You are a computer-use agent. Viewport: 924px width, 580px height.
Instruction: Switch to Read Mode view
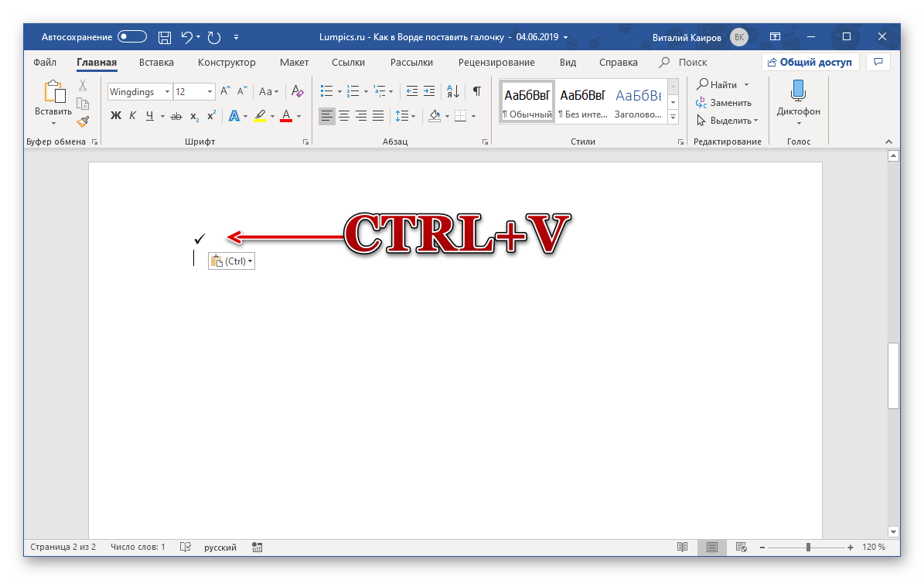click(683, 547)
